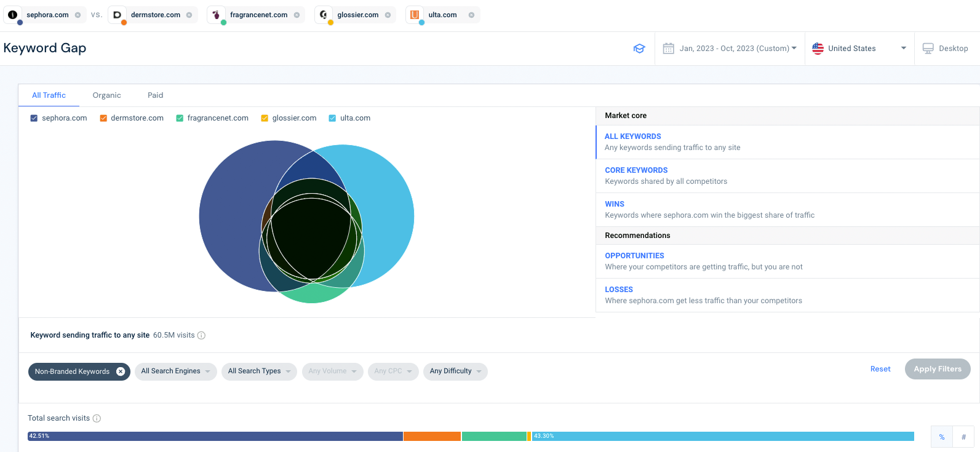Uncheck the sephora.com checkbox
Viewport: 980px width, 452px height.
(x=34, y=118)
